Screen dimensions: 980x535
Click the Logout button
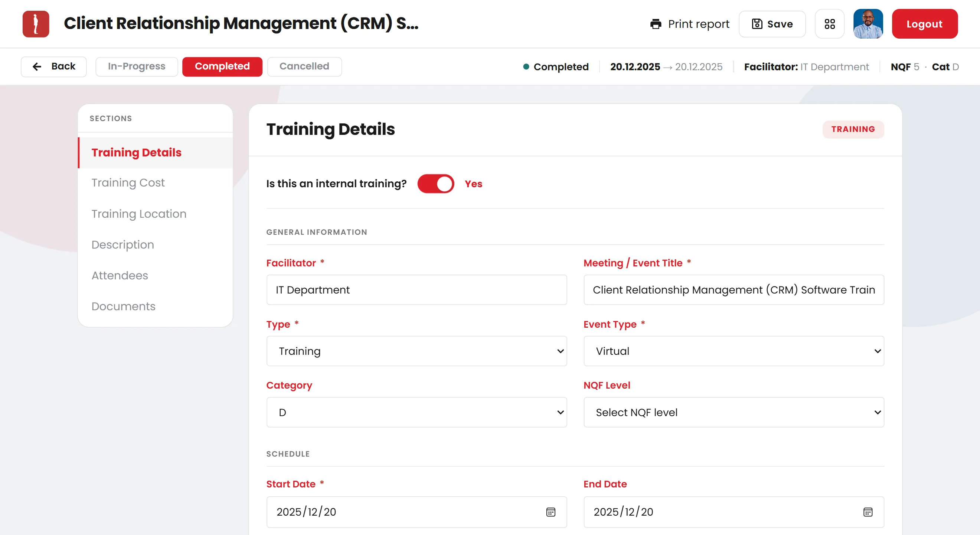tap(924, 24)
